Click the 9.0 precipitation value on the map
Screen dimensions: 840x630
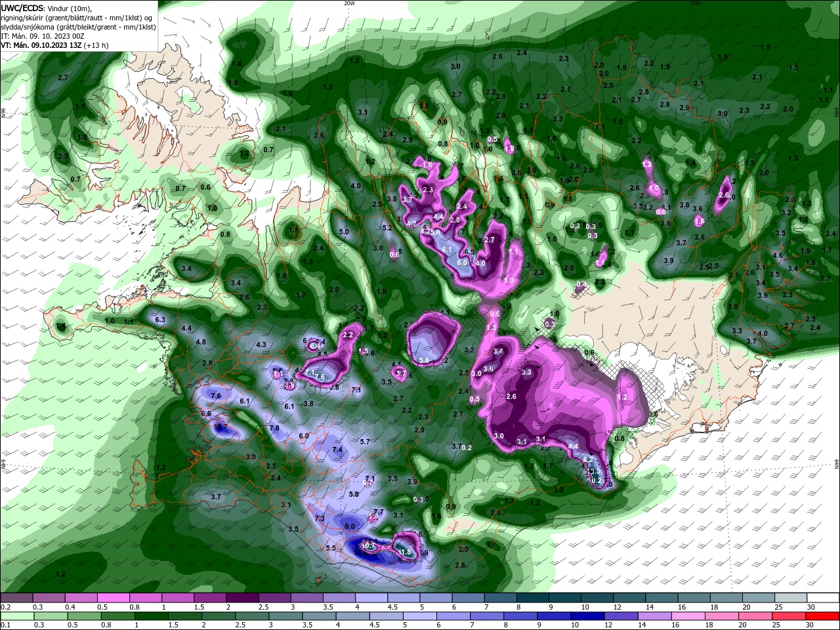coord(350,526)
